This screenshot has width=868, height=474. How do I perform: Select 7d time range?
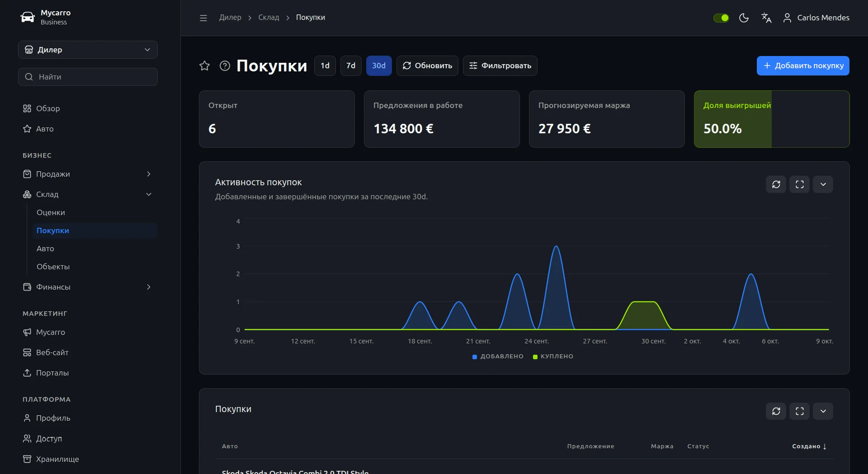tap(351, 66)
